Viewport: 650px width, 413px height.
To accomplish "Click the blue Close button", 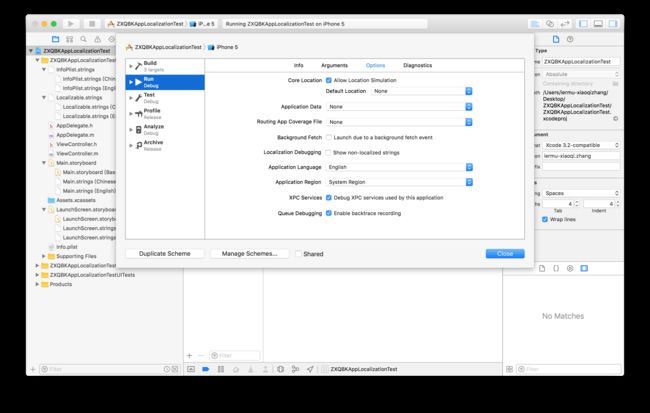I will 505,254.
